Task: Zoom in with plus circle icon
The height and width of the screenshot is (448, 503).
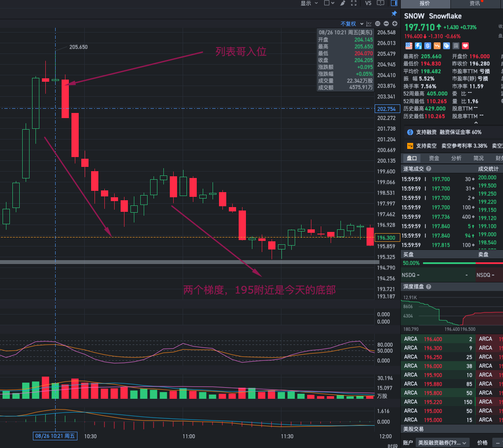Action: pyautogui.click(x=395, y=24)
